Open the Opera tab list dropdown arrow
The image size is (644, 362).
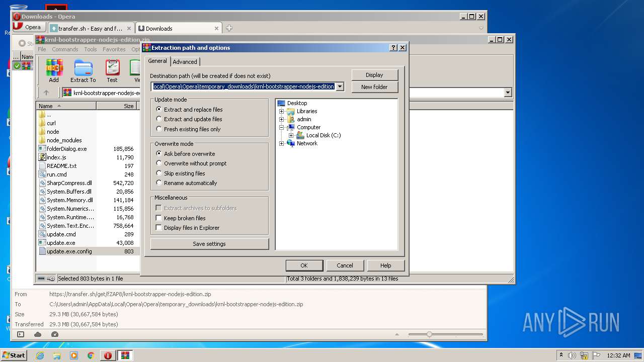click(481, 28)
